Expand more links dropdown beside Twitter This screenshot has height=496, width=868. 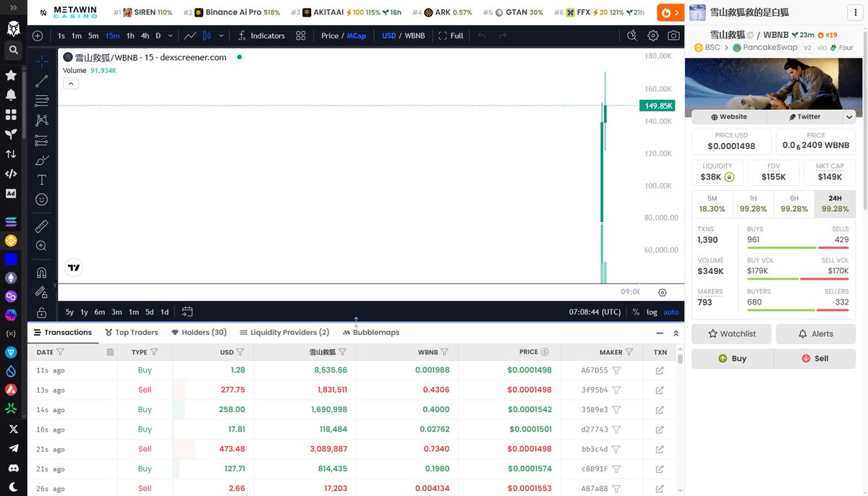(x=848, y=116)
